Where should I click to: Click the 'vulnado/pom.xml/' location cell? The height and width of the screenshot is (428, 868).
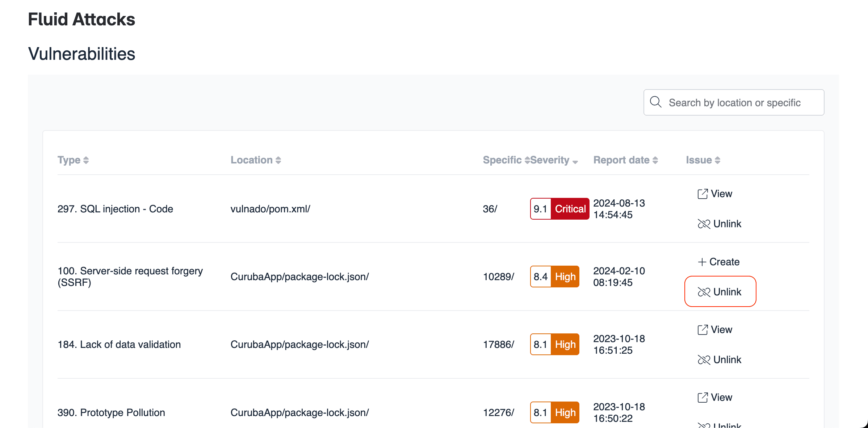(271, 209)
